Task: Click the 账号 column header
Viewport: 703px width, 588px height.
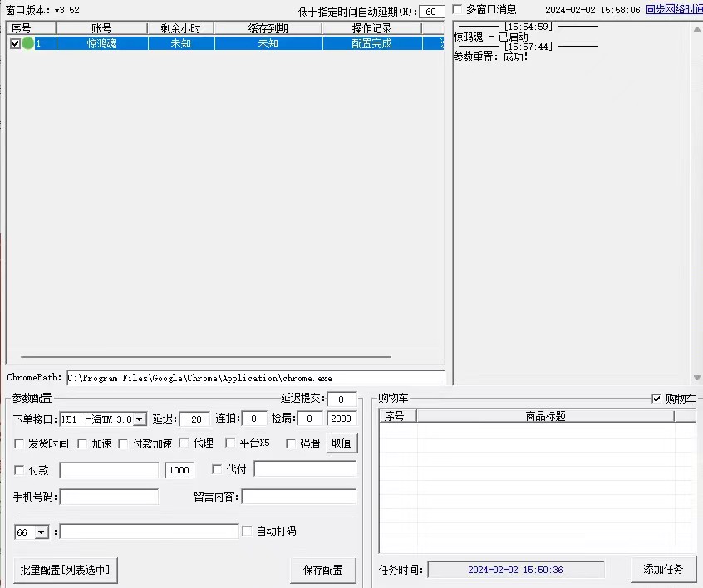Action: click(x=101, y=28)
